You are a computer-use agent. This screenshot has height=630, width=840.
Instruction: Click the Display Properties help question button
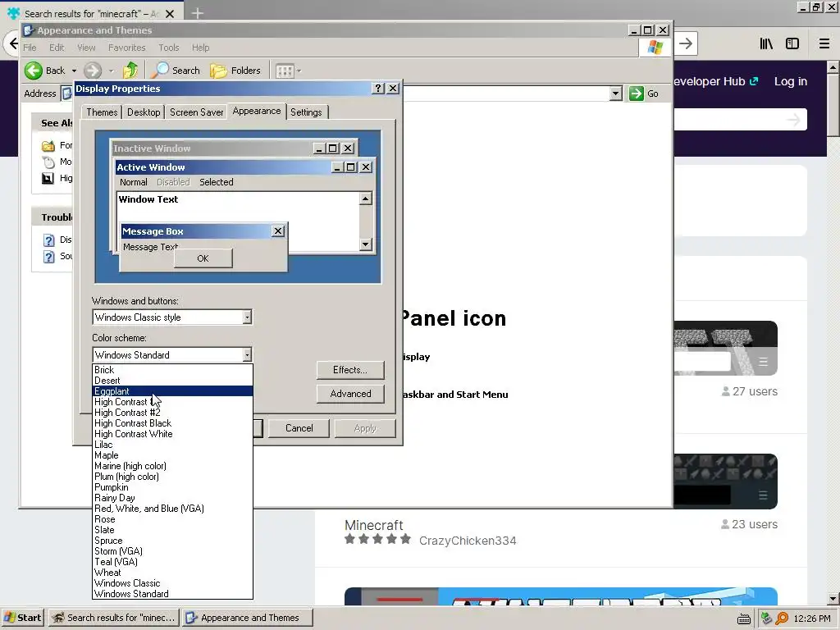(378, 89)
